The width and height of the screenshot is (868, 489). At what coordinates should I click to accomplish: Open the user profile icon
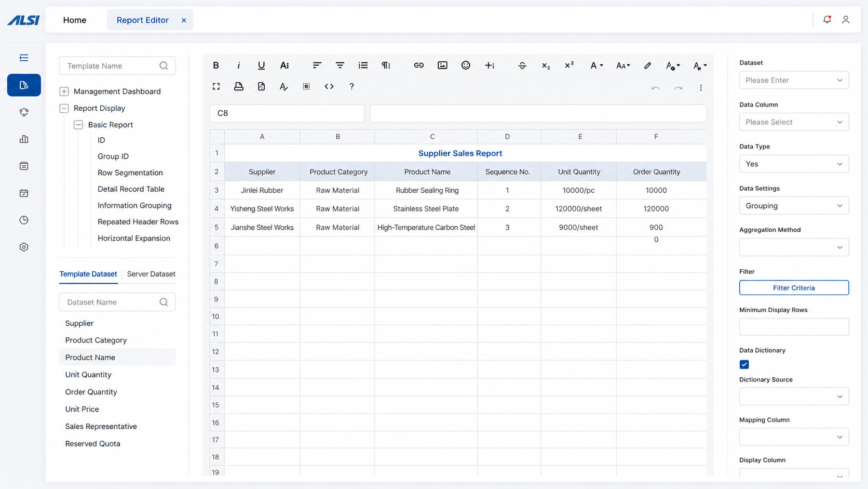(846, 20)
